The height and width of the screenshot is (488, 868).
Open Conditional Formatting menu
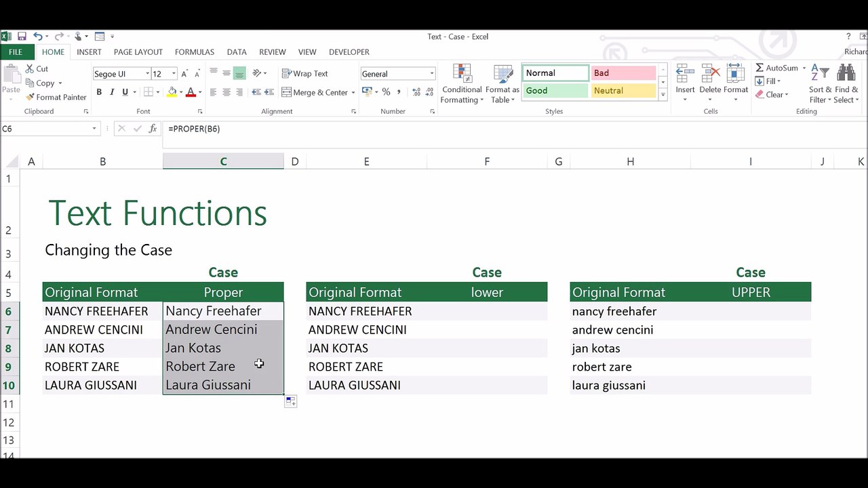462,84
